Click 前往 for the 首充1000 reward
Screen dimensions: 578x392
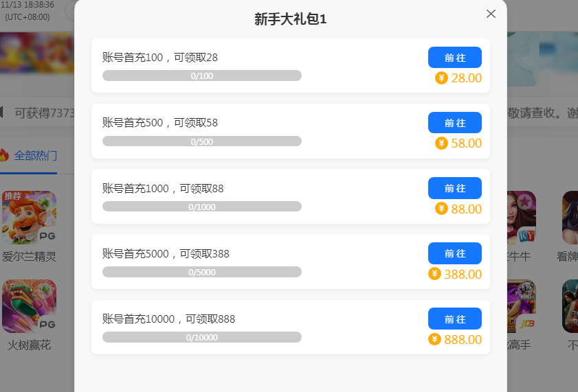pyautogui.click(x=454, y=188)
